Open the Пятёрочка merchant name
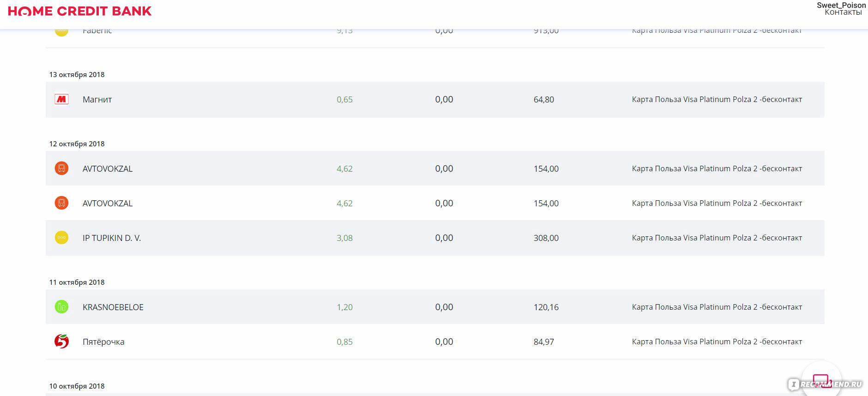Viewport: 868px width, 396px height. coord(103,342)
